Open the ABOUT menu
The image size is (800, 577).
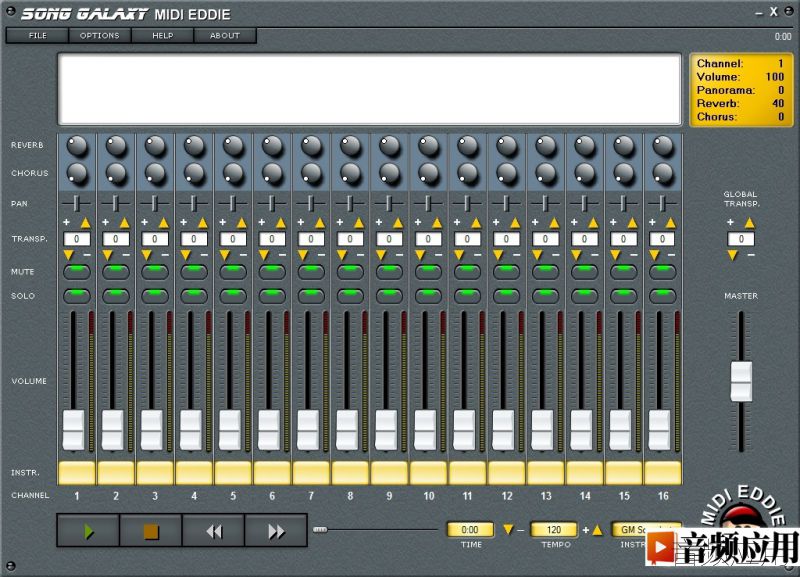click(x=225, y=36)
